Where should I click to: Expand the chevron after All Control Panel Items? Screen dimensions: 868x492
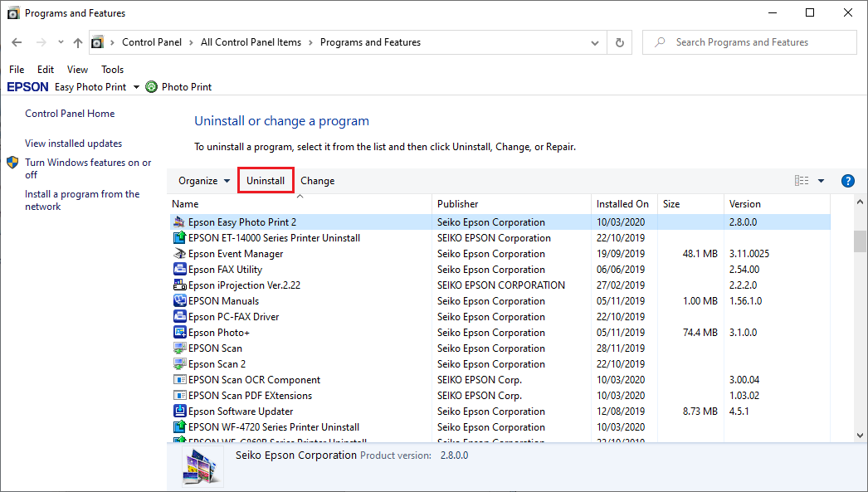click(310, 42)
